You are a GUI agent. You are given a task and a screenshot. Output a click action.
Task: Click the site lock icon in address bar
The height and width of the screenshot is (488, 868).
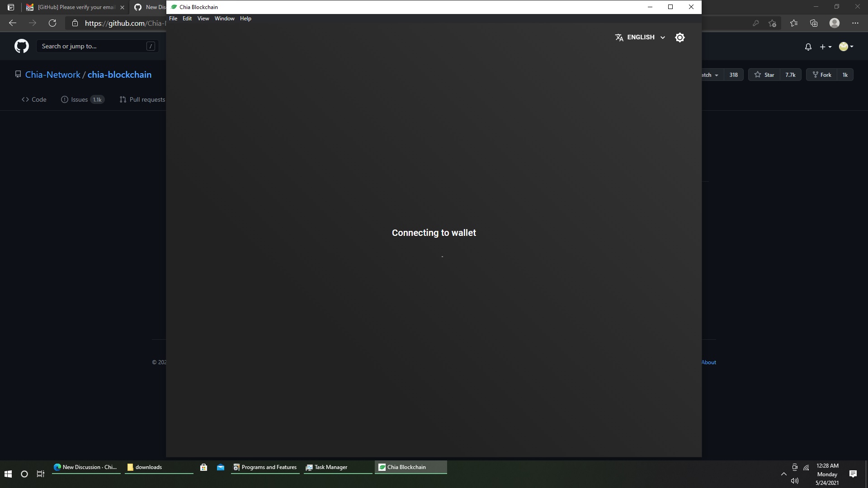click(75, 23)
